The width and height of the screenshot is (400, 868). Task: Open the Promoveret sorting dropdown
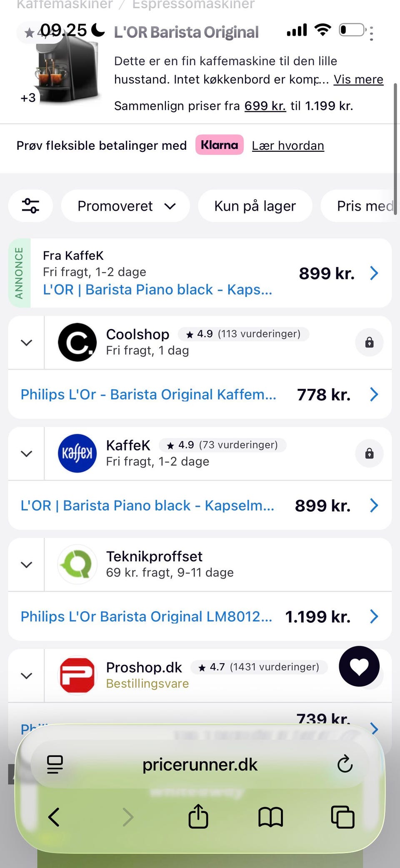pos(126,206)
